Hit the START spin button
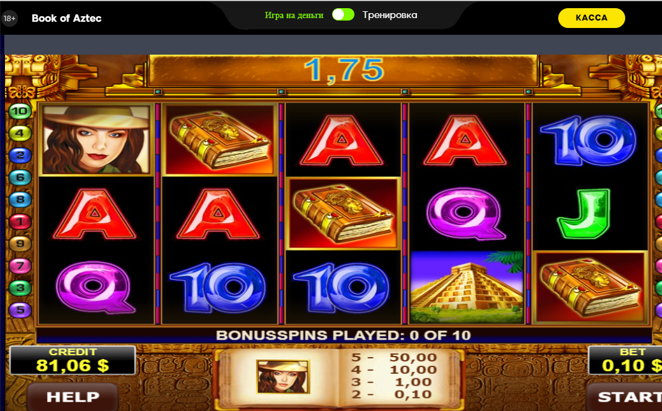 click(x=627, y=397)
